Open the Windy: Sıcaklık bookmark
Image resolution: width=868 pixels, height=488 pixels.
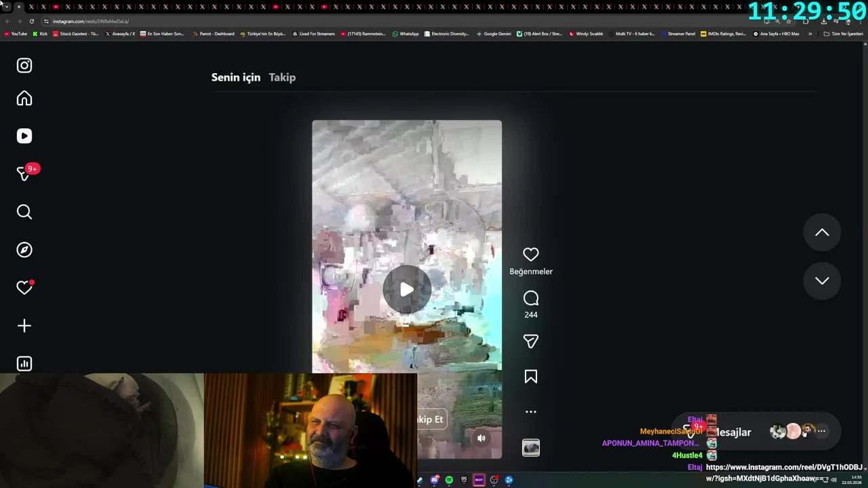586,34
